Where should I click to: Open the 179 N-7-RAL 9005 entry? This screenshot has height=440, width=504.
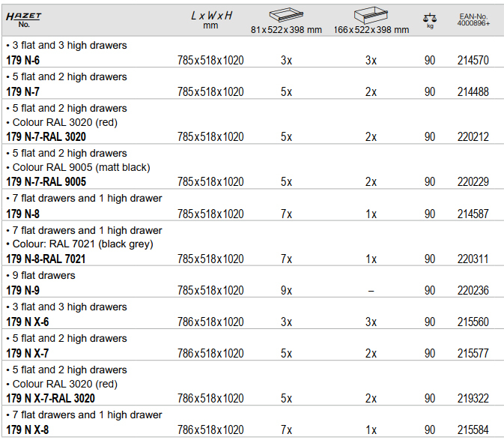(x=46, y=181)
